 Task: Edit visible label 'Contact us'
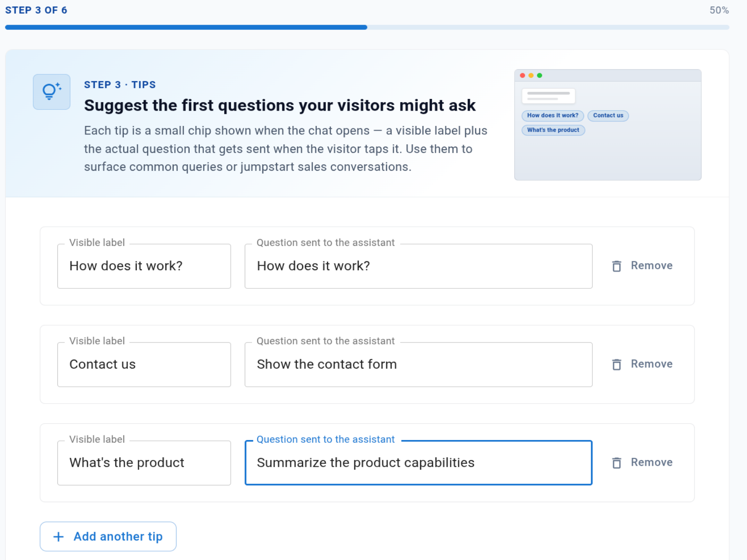coord(144,364)
